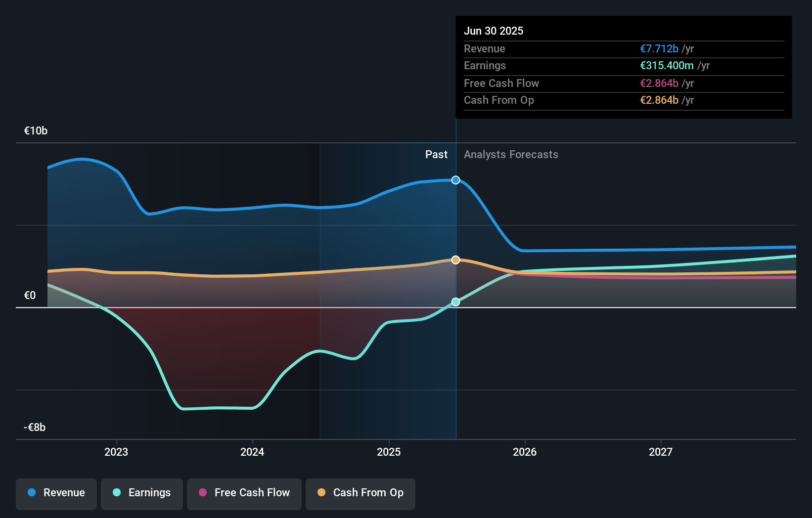Switch to the Analysts Forecasts section

tap(511, 154)
